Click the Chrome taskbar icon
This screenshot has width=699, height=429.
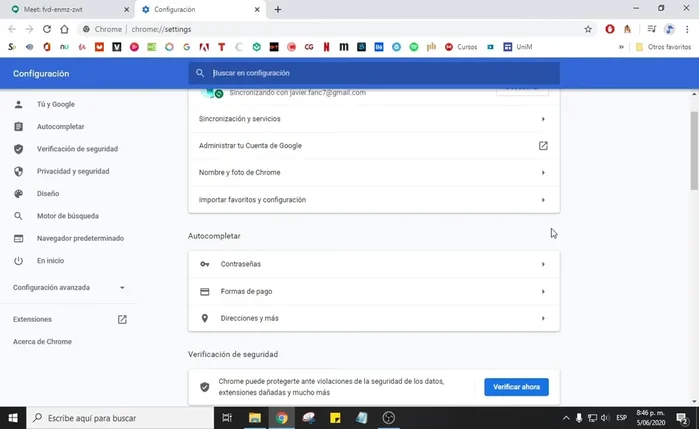[281, 418]
